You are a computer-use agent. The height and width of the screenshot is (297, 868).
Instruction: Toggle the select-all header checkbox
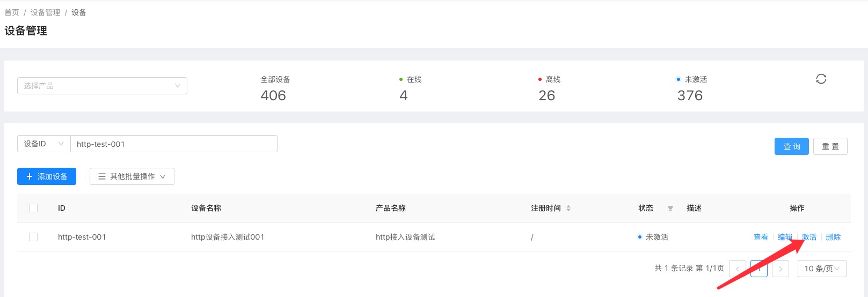(33, 208)
